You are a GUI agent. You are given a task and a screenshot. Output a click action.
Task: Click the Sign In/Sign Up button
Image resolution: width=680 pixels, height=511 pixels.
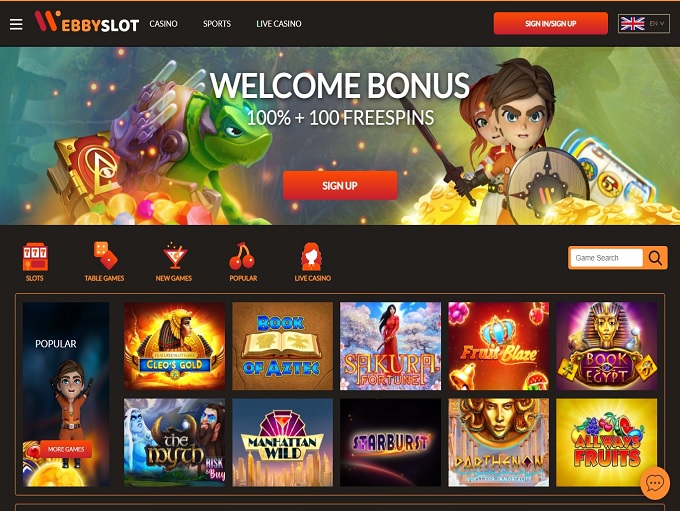tap(550, 23)
